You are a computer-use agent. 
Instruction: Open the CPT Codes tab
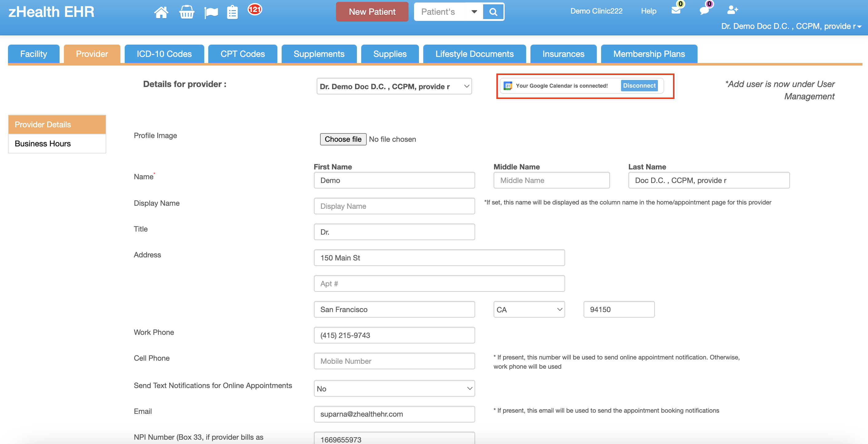click(x=243, y=54)
